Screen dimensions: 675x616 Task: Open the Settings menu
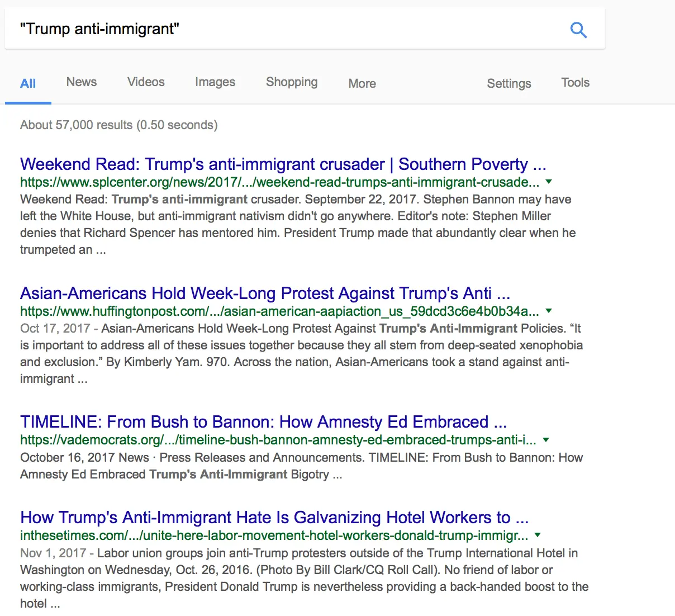(x=508, y=83)
